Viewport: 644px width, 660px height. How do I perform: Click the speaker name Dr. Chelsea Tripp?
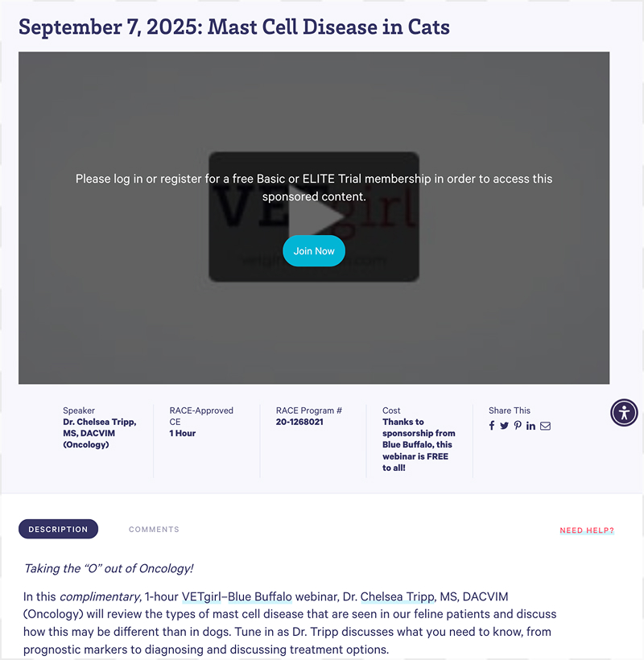coord(99,433)
